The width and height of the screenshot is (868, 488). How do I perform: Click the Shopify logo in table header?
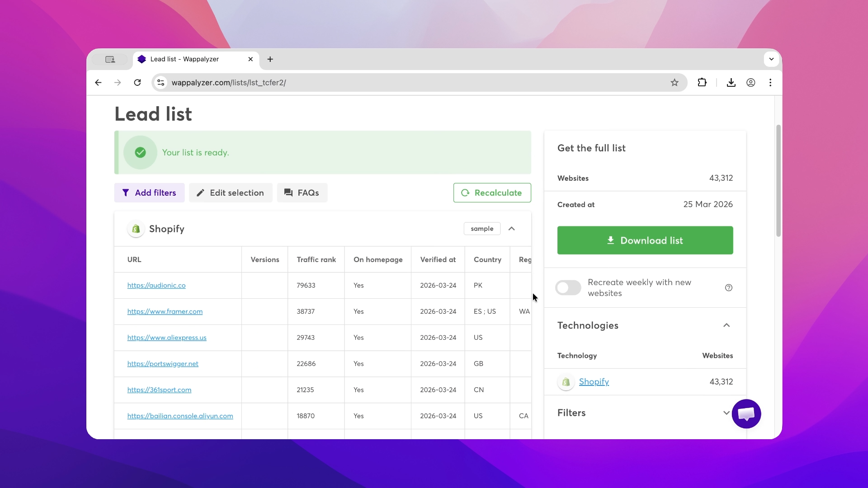click(136, 229)
